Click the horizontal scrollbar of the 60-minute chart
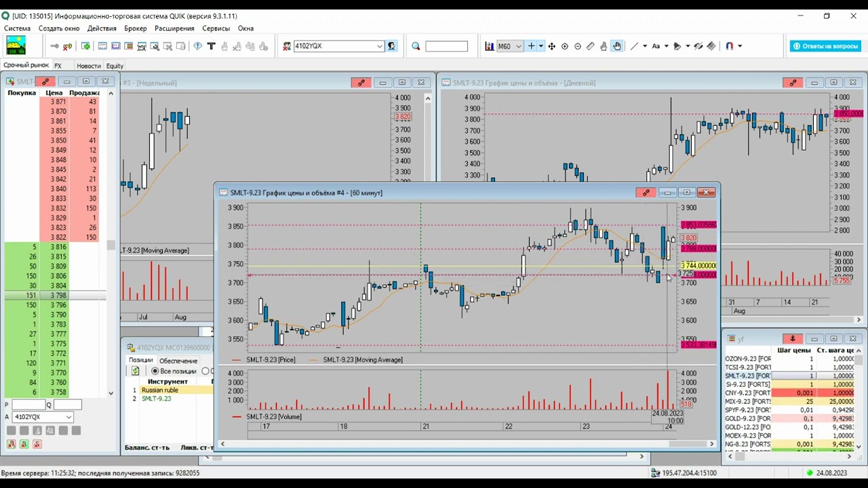The width and height of the screenshot is (868, 488). (x=468, y=444)
